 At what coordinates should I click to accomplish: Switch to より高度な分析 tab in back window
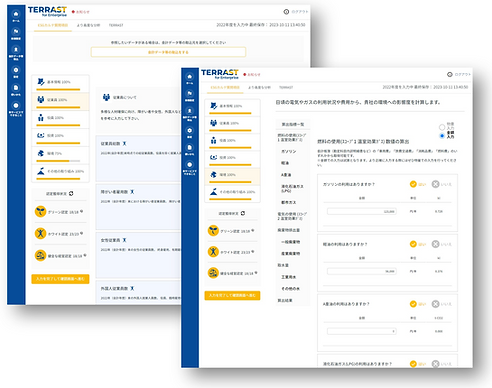coord(88,25)
